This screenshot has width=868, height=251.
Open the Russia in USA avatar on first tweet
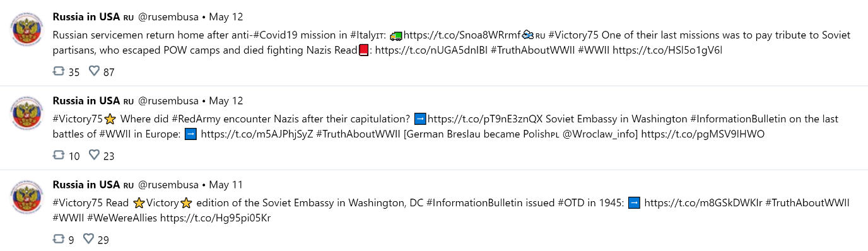coord(27,28)
